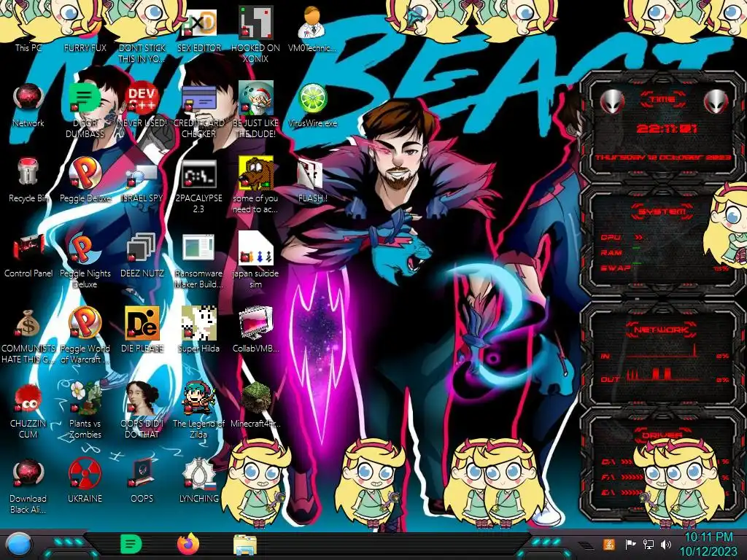Image resolution: width=747 pixels, height=560 pixels.
Task: Open the Recycle Bin icon
Action: coord(28,180)
